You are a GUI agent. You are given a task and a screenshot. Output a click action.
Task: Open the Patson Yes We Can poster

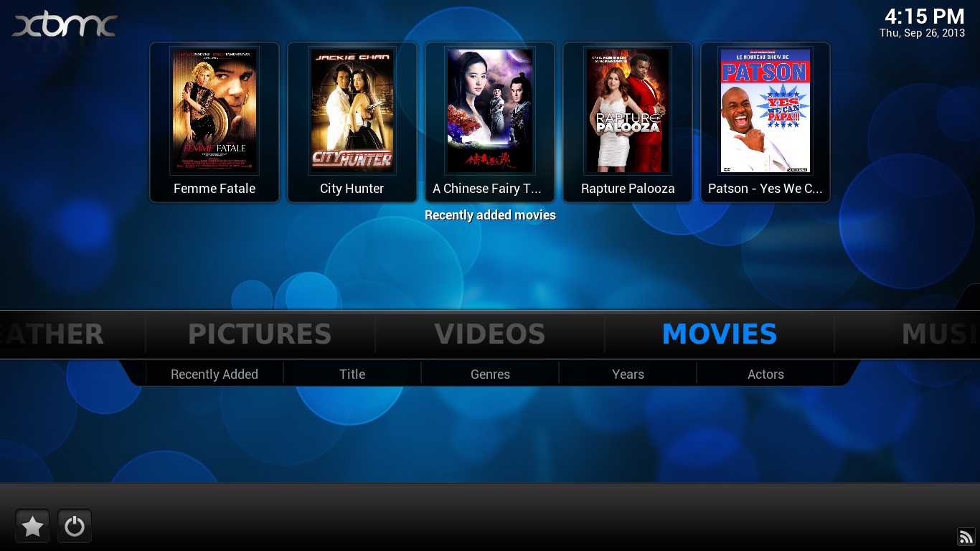(x=765, y=111)
